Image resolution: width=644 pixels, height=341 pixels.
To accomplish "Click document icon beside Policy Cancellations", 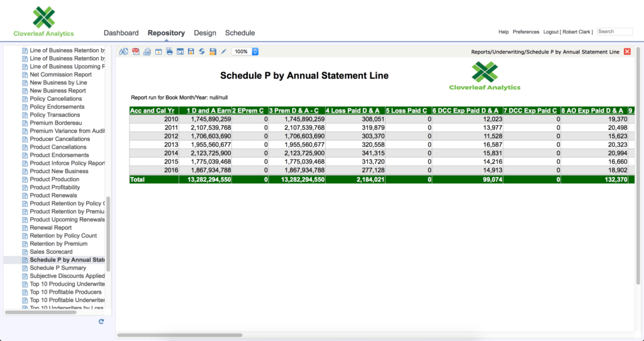I will 25,99.
